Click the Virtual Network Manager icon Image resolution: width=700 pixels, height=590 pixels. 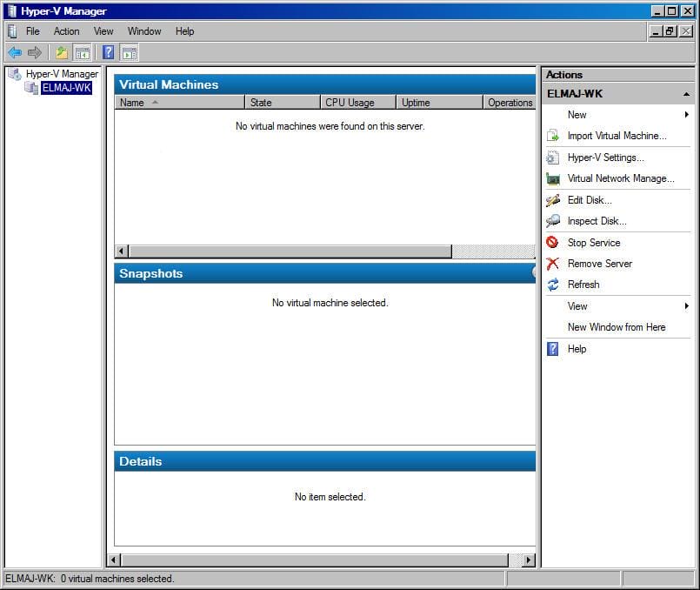coord(553,178)
